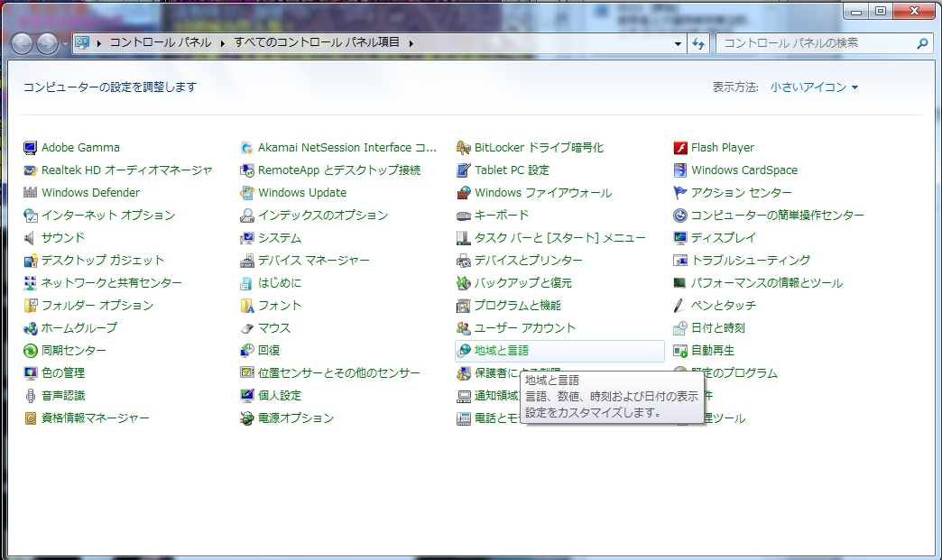The width and height of the screenshot is (942, 560).
Task: Open the タスク バーと [スタート] メニュー link
Action: tap(560, 238)
